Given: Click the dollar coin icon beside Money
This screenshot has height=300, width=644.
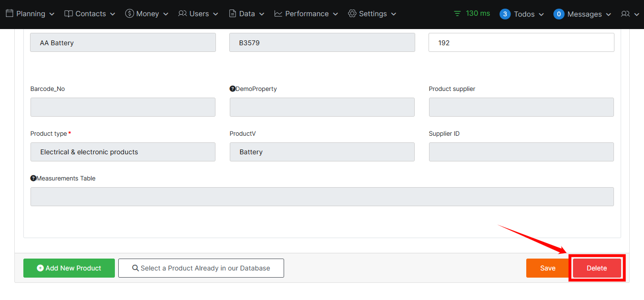Looking at the screenshot, I should [x=129, y=14].
